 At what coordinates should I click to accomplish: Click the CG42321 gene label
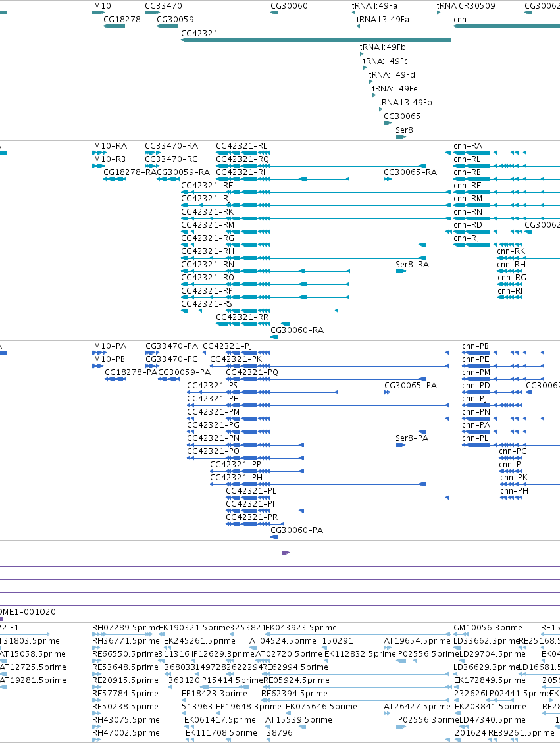(199, 33)
